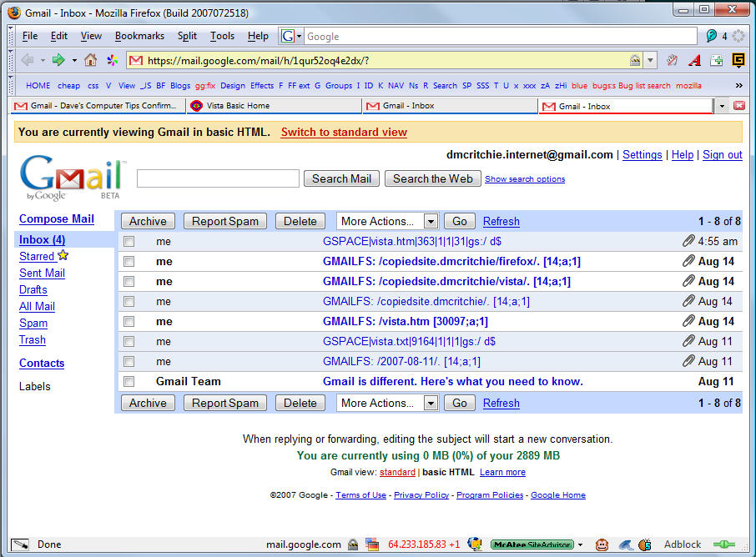Image resolution: width=756 pixels, height=557 pixels.
Task: Click the yellow star beside Starred
Action: coord(63,255)
